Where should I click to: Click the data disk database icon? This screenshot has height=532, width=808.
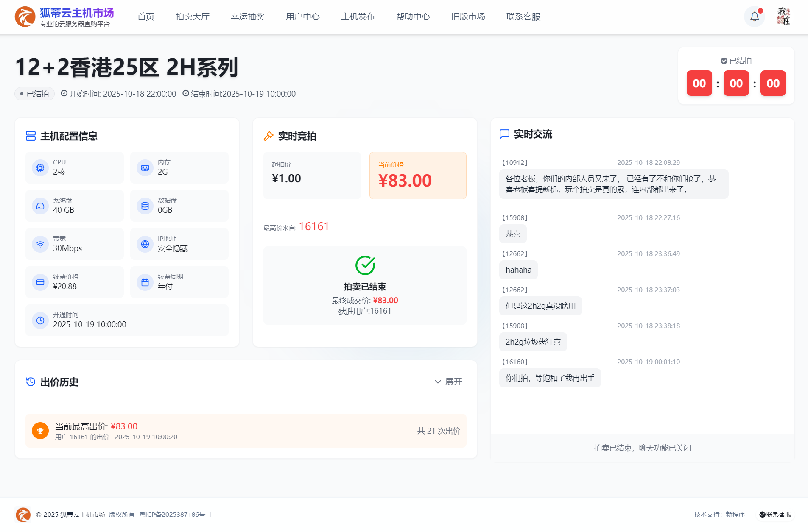[x=145, y=206]
